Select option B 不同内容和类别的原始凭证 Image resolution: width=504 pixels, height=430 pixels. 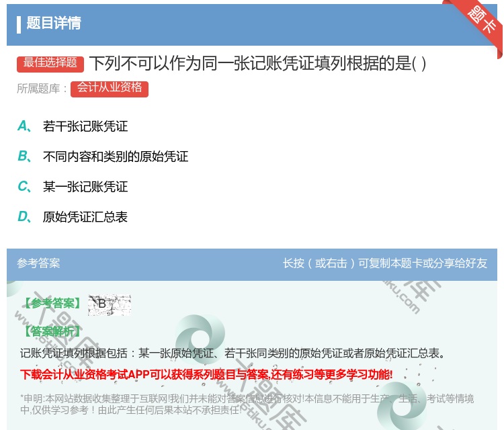103,157
